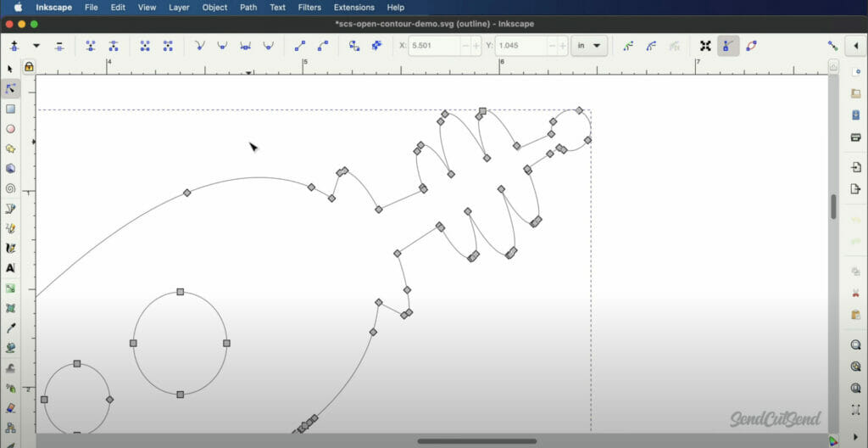Make selected nodes corner
The height and width of the screenshot is (448, 868).
(199, 46)
